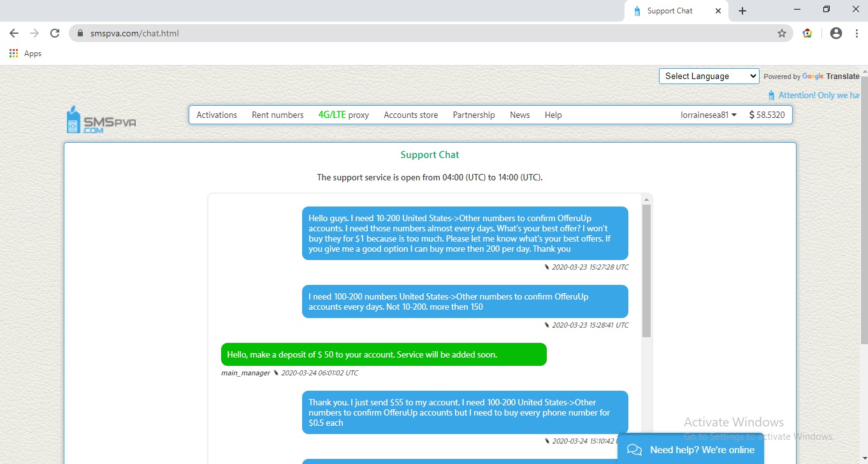Click the browser forward arrow
This screenshot has width=868, height=464.
(x=34, y=33)
